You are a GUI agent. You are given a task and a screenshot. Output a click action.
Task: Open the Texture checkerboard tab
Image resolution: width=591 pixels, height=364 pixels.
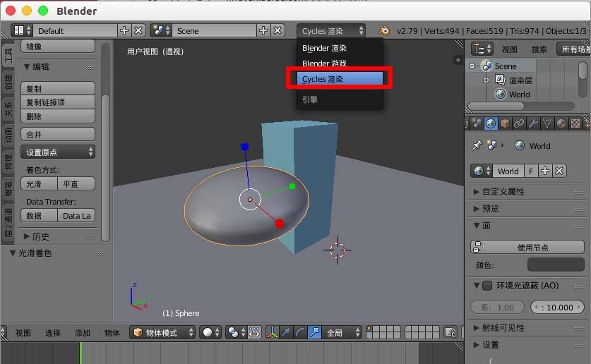pyautogui.click(x=575, y=123)
